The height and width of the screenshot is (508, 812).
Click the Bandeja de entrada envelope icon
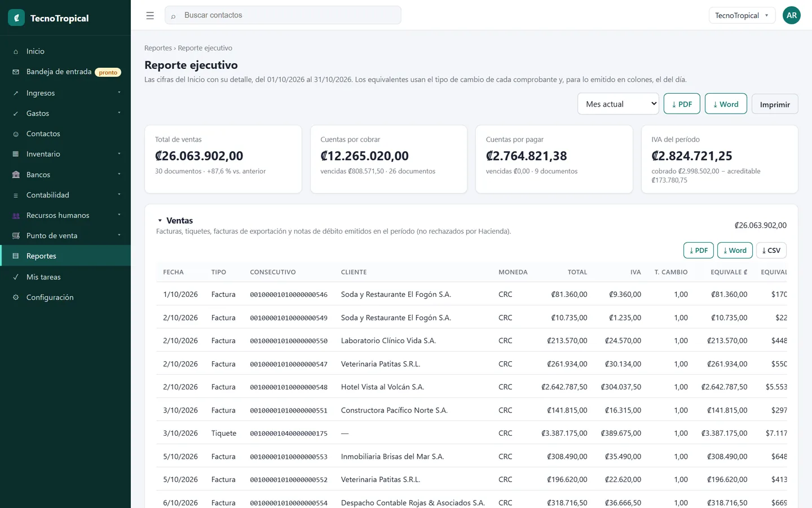(x=16, y=72)
